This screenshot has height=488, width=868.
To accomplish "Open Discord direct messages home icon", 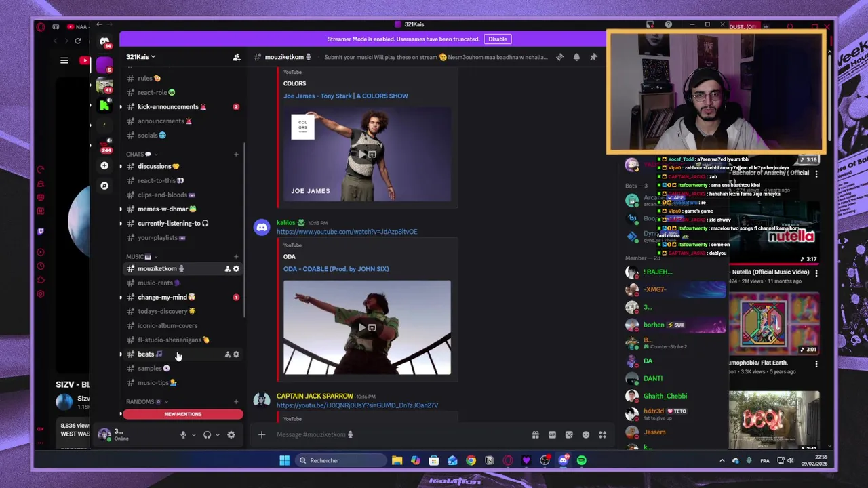I will click(104, 43).
